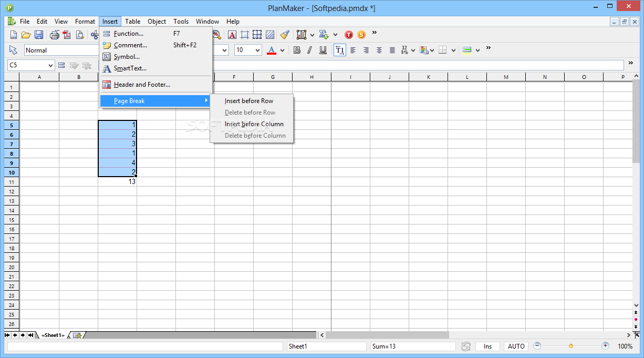Align text left
Viewport: 644px width, 358px height.
coord(353,50)
